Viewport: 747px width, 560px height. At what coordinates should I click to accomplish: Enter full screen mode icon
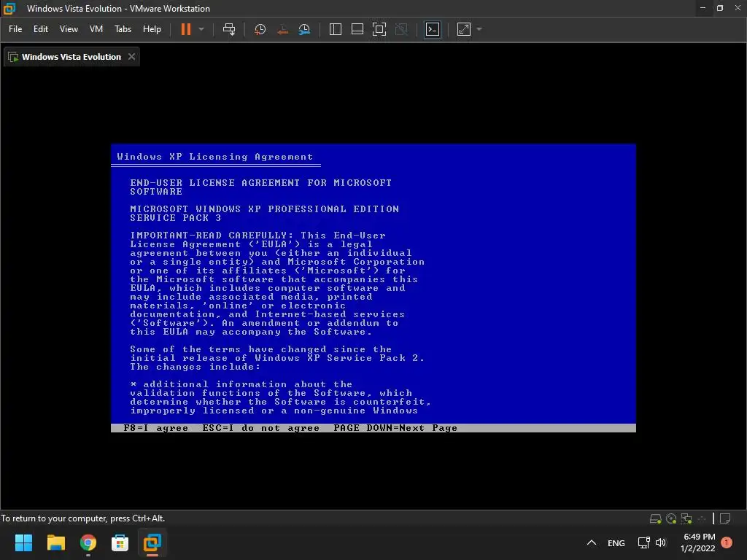click(379, 29)
